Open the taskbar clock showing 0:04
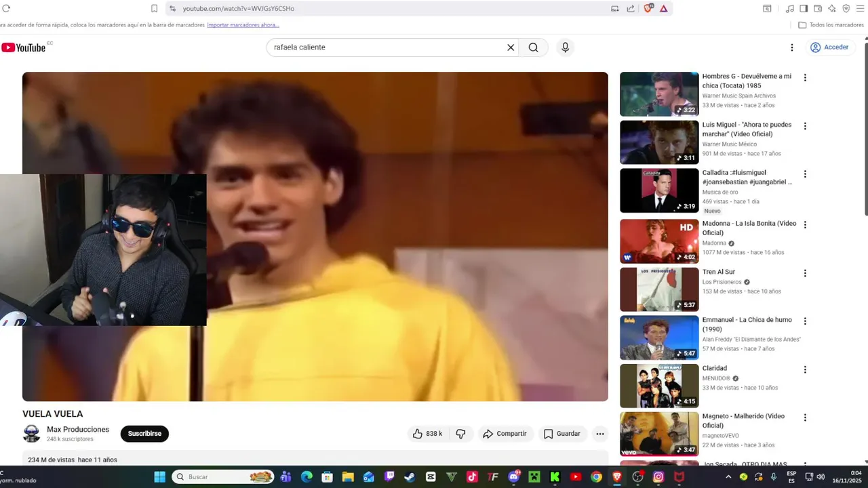Image resolution: width=868 pixels, height=488 pixels. pyautogui.click(x=846, y=477)
